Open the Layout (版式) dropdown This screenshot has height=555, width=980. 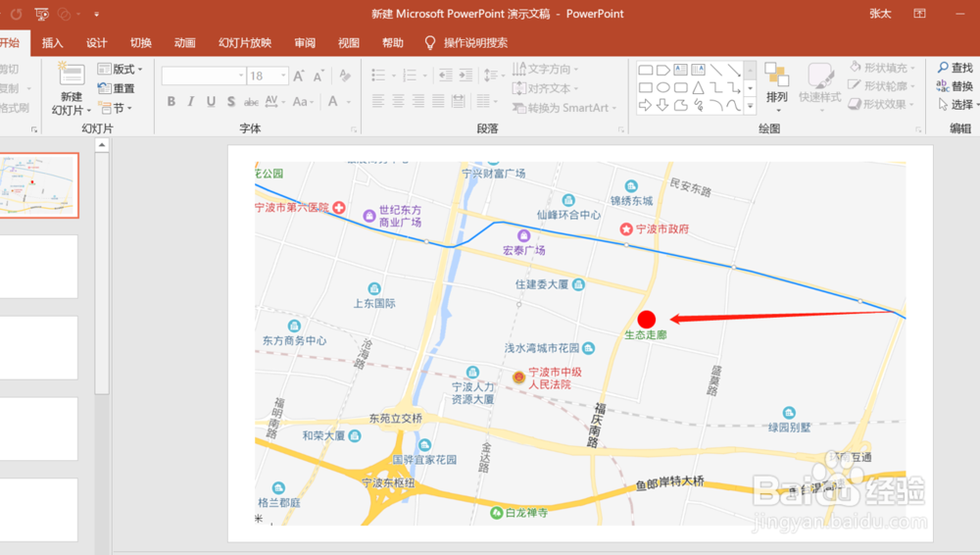(120, 69)
